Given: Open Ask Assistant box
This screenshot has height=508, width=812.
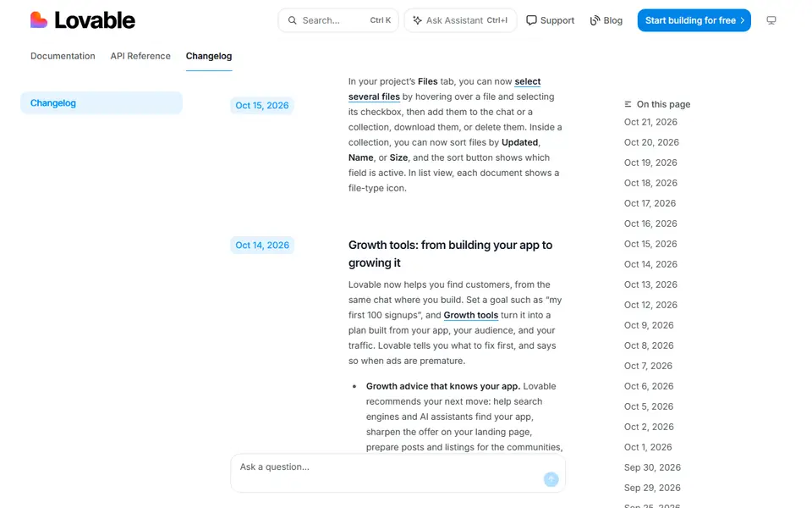Looking at the screenshot, I should coord(460,20).
